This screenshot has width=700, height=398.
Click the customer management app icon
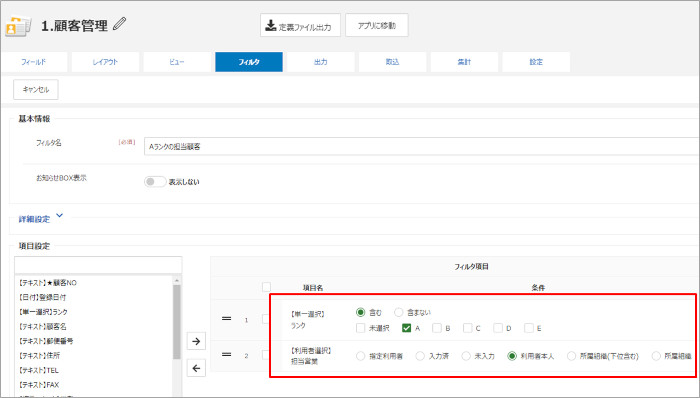point(18,26)
